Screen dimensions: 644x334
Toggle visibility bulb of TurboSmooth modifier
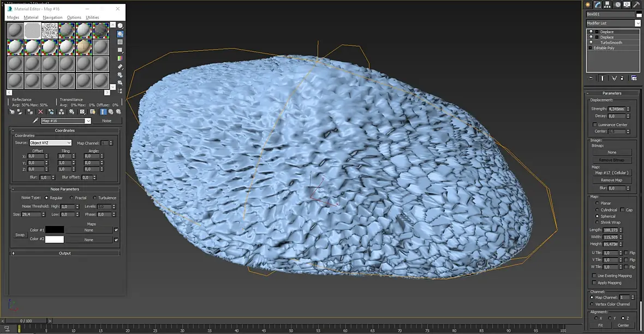click(x=591, y=43)
